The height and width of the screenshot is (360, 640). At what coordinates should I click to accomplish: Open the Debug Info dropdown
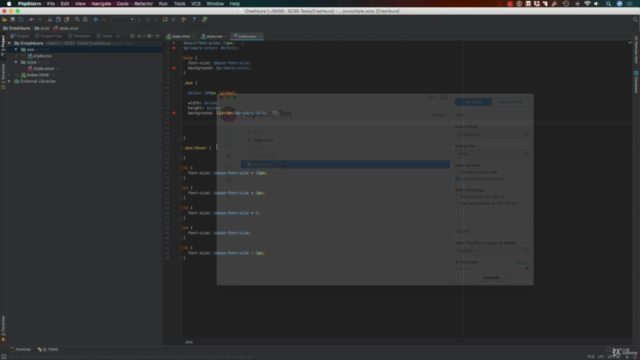pyautogui.click(x=492, y=153)
